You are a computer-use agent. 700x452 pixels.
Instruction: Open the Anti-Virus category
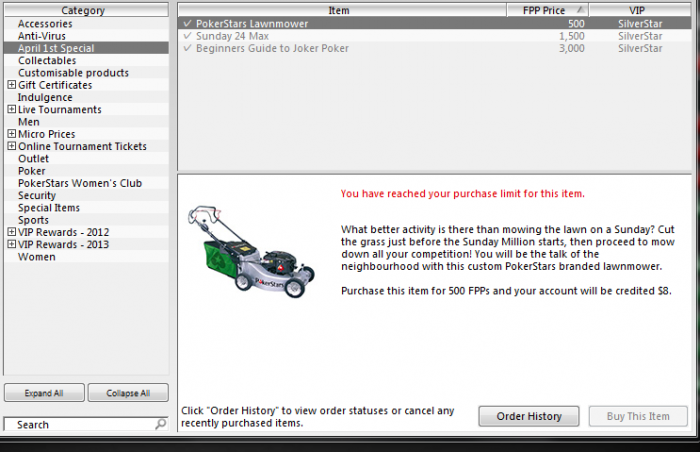click(x=42, y=36)
